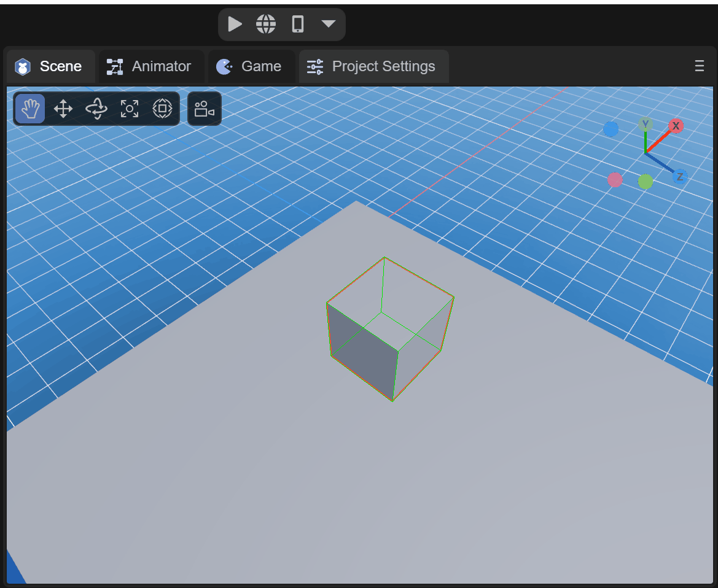The image size is (718, 588).
Task: Open the hamburger panel menu
Action: tap(699, 66)
